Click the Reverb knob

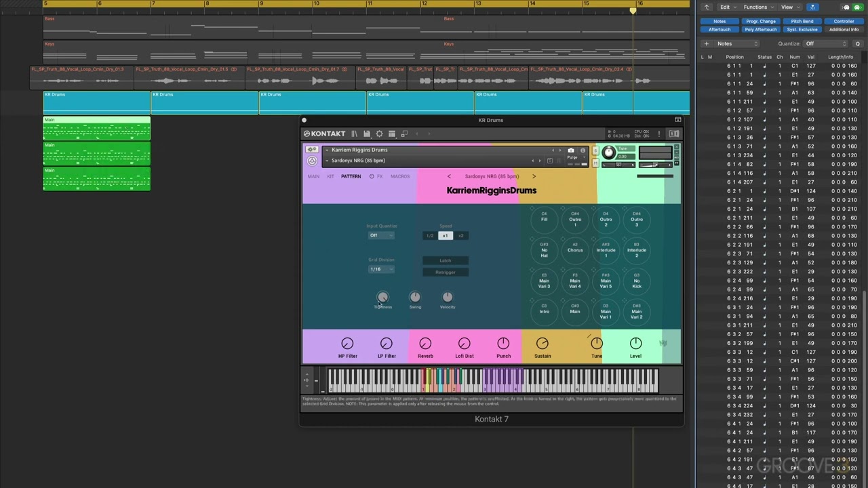click(425, 344)
